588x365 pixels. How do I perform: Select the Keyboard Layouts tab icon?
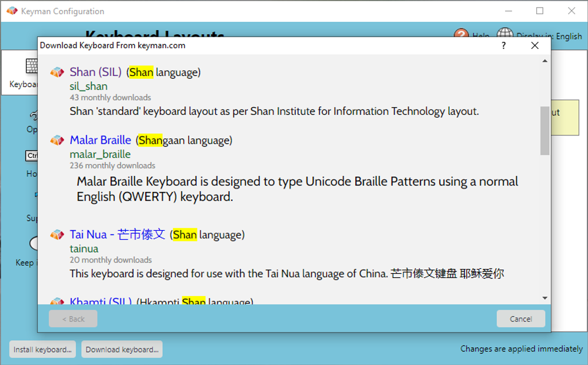click(32, 66)
